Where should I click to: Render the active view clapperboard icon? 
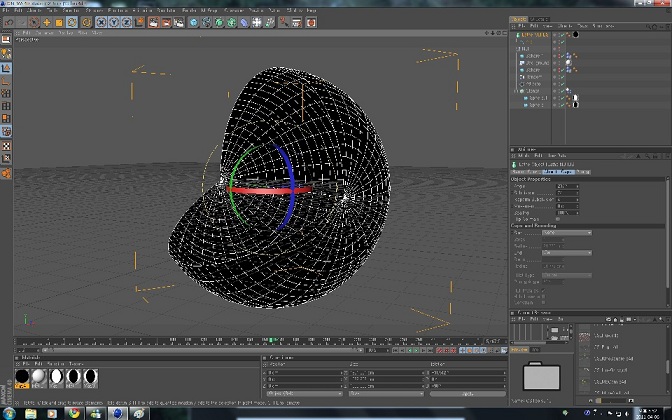(153, 22)
